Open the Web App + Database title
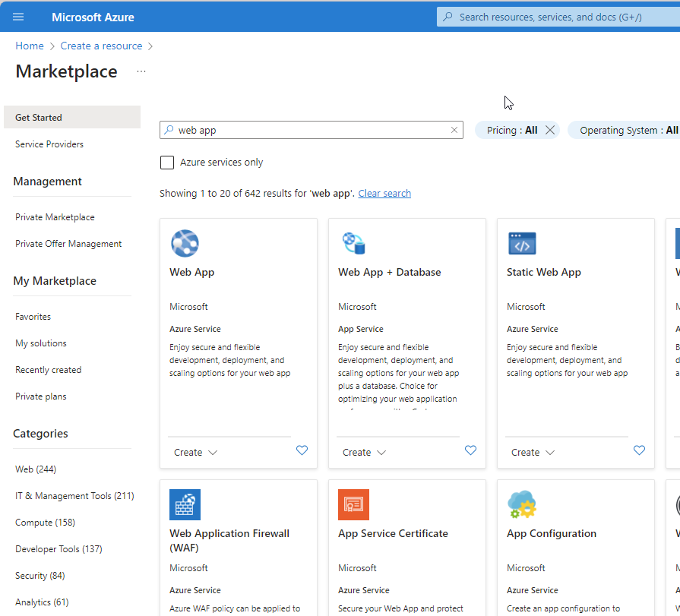This screenshot has height=616, width=680. click(x=390, y=272)
